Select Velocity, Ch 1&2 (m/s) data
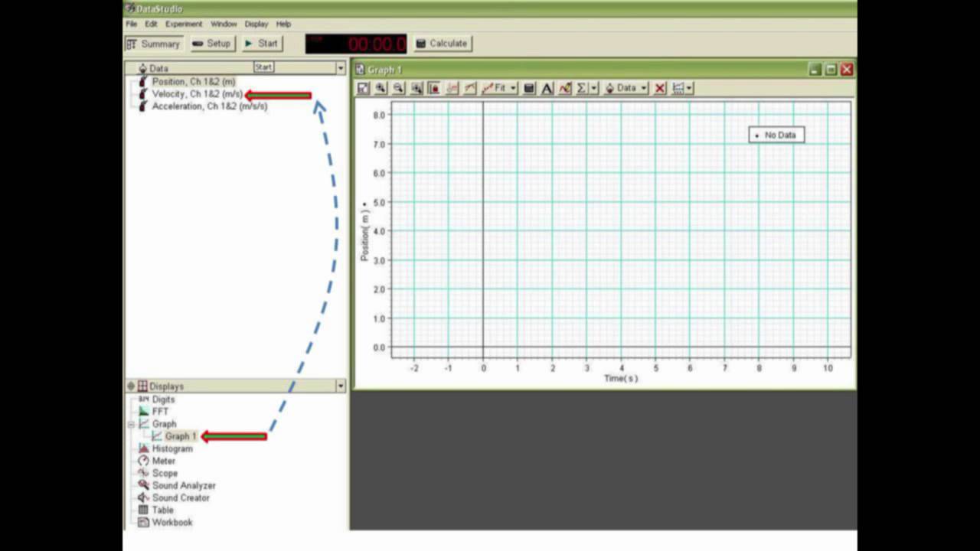Screen dimensions: 980x551 pyautogui.click(x=198, y=94)
